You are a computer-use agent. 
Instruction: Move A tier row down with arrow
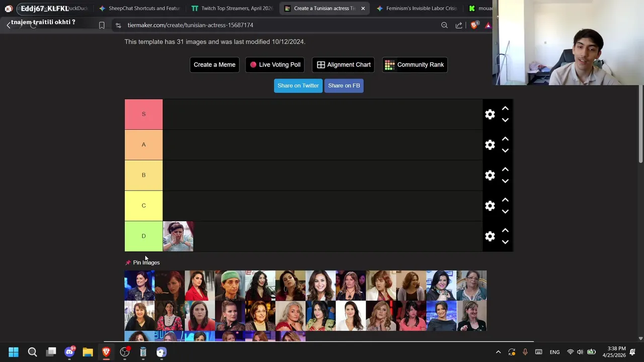point(505,151)
